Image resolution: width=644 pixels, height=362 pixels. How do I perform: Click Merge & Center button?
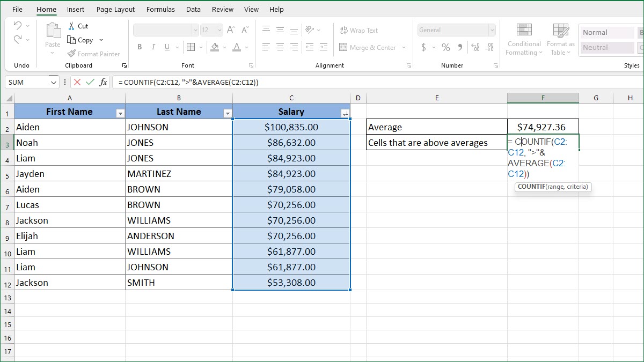click(368, 47)
